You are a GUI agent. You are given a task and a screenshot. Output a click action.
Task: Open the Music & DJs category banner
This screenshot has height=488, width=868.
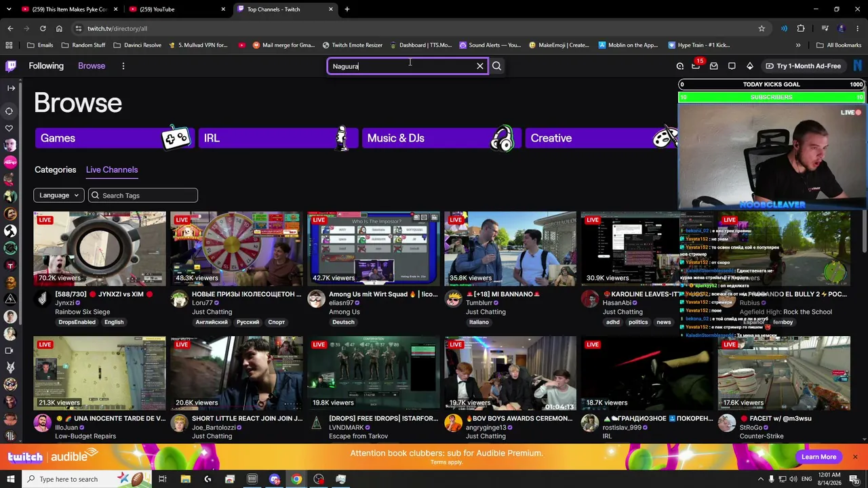point(441,138)
